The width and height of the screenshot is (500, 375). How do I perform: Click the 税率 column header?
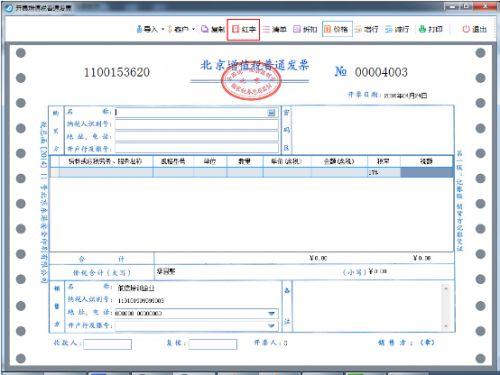pos(383,161)
